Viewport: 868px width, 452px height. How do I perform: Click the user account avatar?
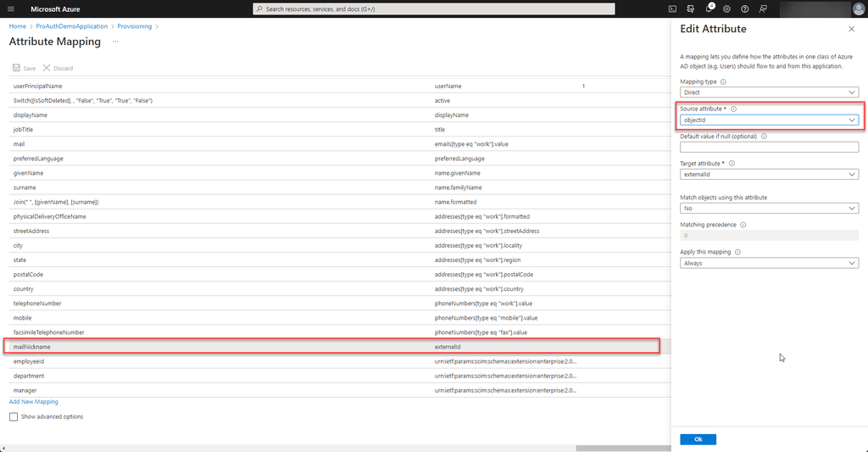pos(857,8)
